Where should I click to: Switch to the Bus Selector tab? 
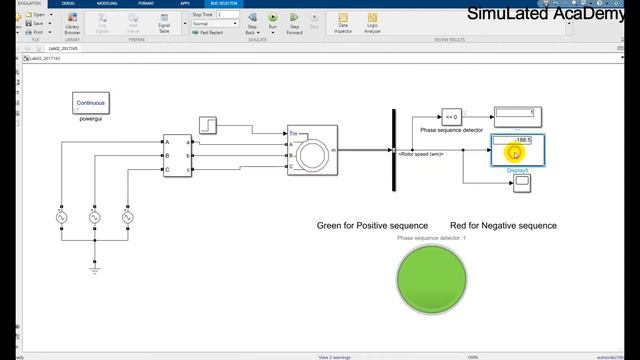pyautogui.click(x=224, y=3)
